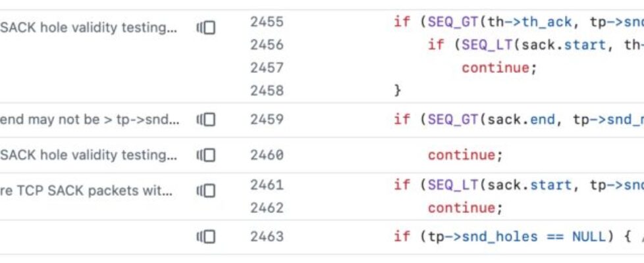Image resolution: width=644 pixels, height=263 pixels.
Task: Click the 'continue' statement on line 2457
Action: click(x=495, y=68)
